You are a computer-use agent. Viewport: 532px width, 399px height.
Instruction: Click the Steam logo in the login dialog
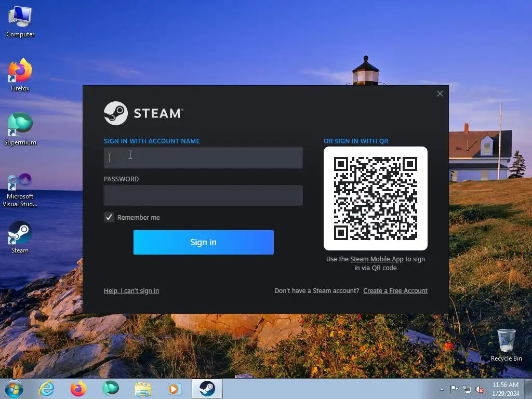point(143,113)
